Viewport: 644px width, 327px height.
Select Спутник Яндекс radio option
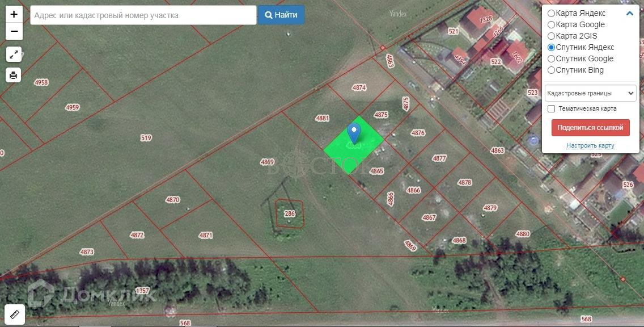[x=551, y=47]
